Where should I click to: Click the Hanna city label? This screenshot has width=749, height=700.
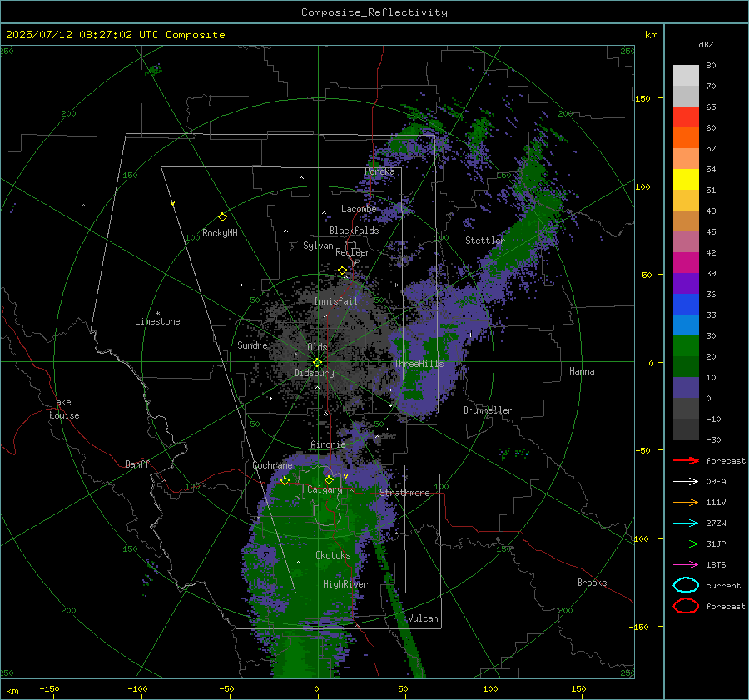(582, 371)
